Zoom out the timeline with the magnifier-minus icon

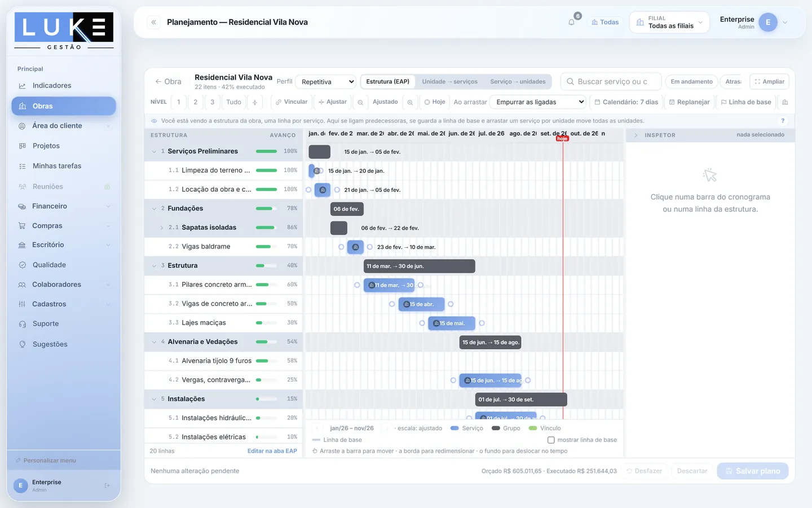360,102
